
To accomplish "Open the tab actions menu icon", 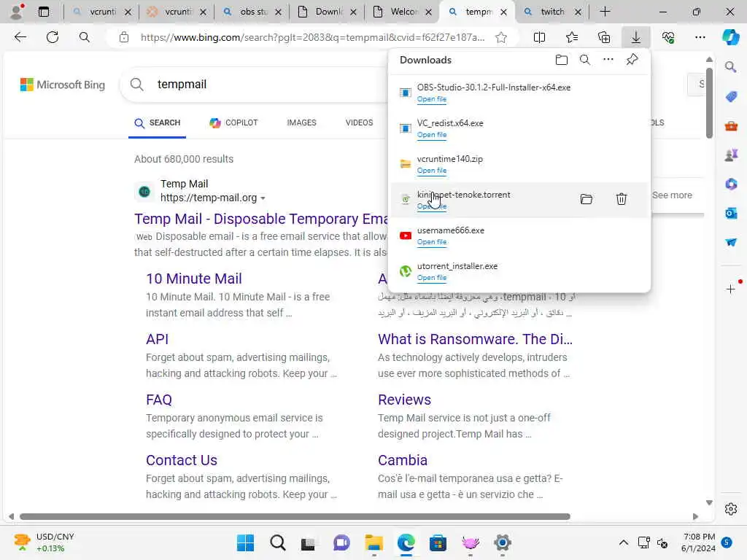I will point(44,12).
